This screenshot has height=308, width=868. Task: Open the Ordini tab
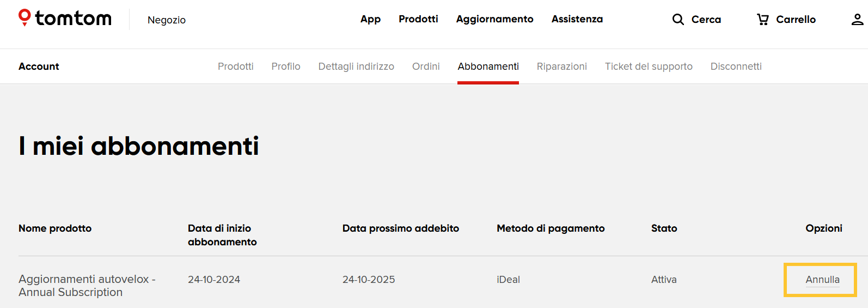tap(426, 67)
